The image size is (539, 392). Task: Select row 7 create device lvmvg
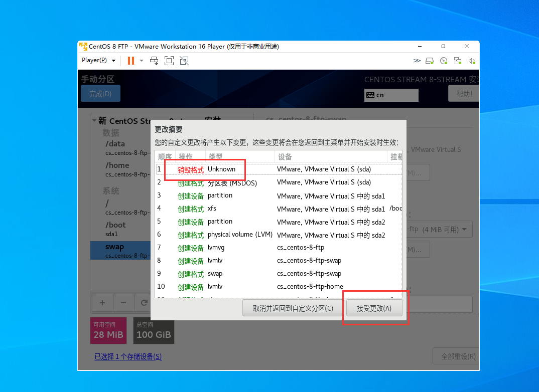click(279, 248)
